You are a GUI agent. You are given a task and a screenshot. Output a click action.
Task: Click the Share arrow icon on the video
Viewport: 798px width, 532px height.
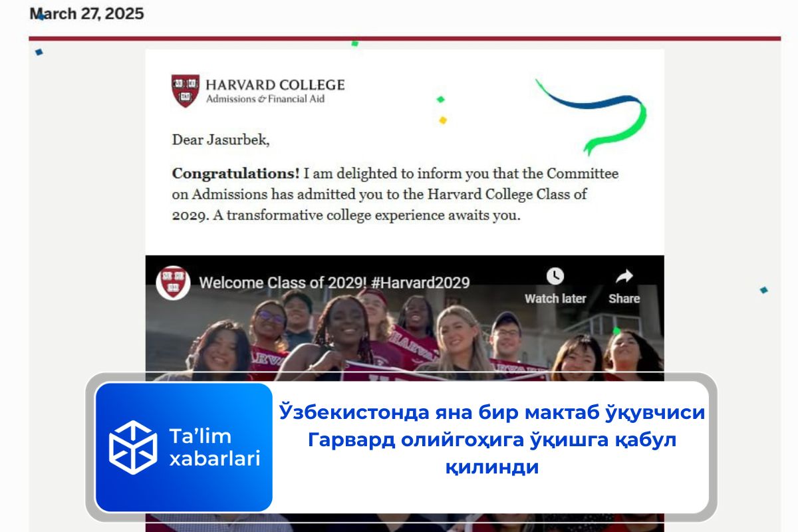tap(624, 276)
